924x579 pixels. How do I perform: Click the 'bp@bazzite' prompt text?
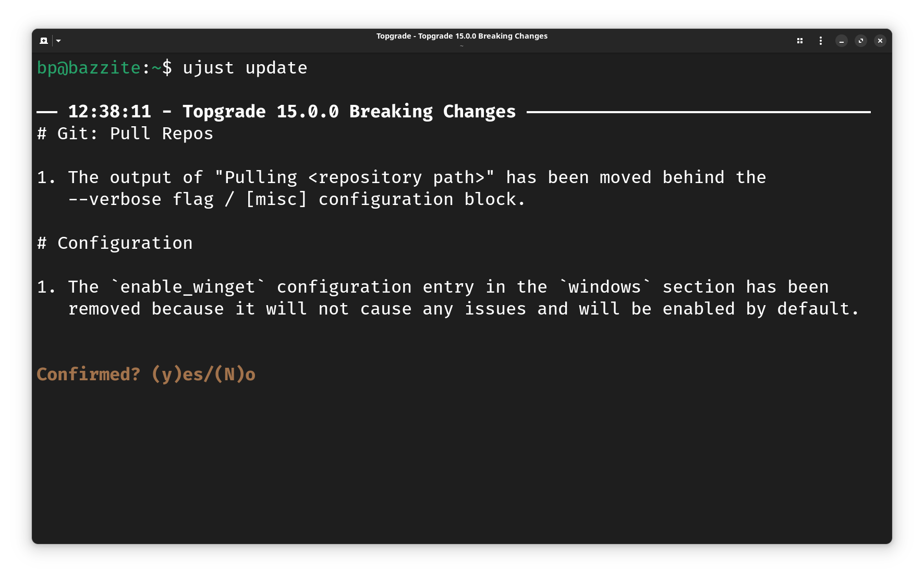tap(89, 68)
